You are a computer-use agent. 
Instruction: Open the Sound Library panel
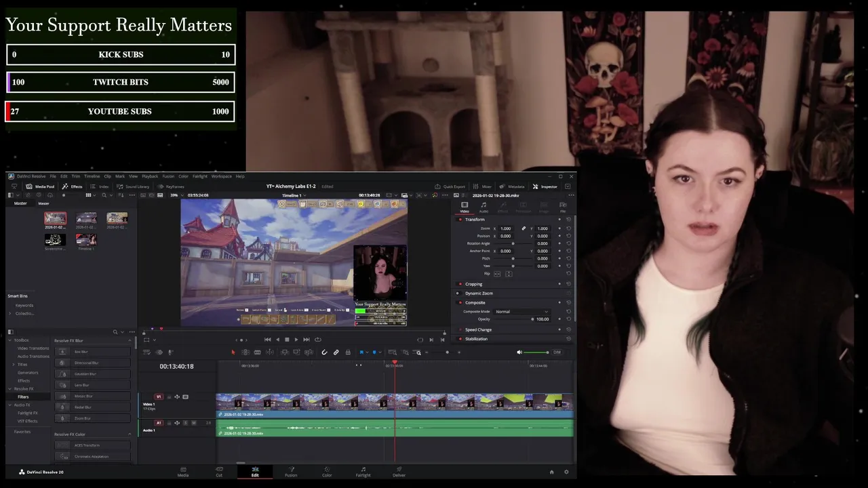pyautogui.click(x=133, y=186)
